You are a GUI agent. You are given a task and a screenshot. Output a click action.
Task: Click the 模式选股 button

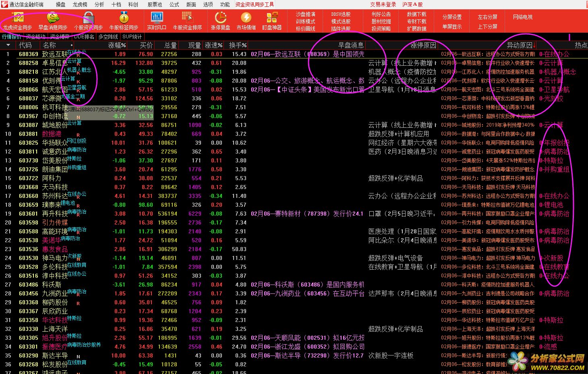[x=341, y=21]
